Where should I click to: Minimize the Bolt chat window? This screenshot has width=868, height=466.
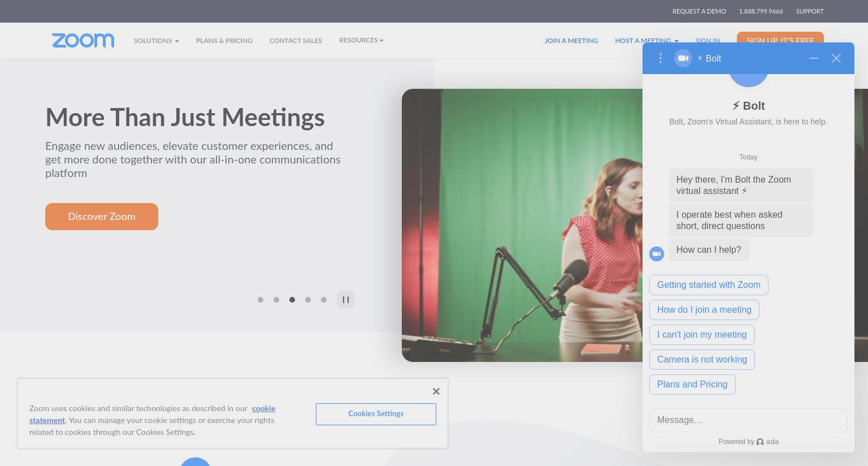pos(814,58)
